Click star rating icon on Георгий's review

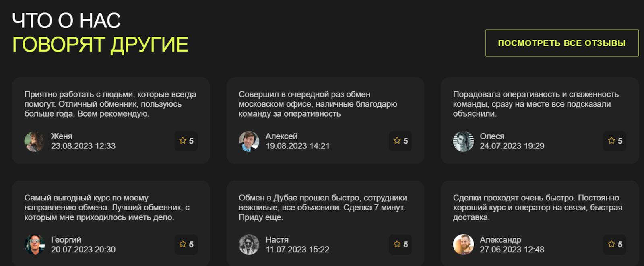tap(183, 244)
